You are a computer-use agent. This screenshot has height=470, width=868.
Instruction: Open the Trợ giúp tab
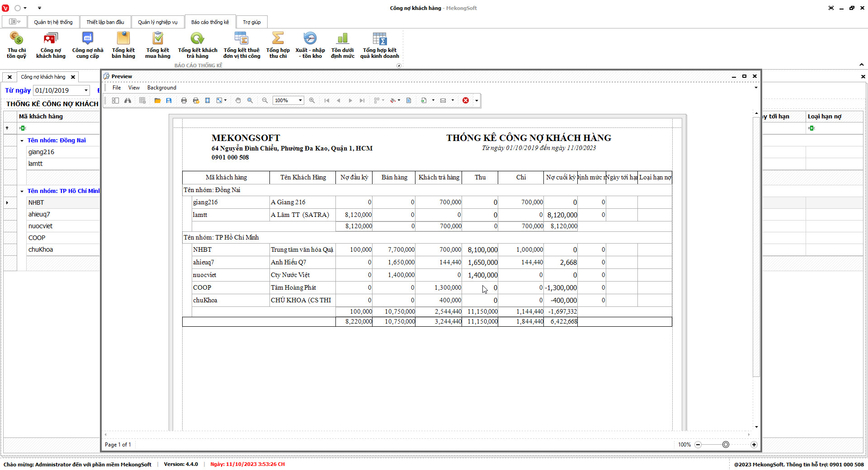(x=251, y=22)
